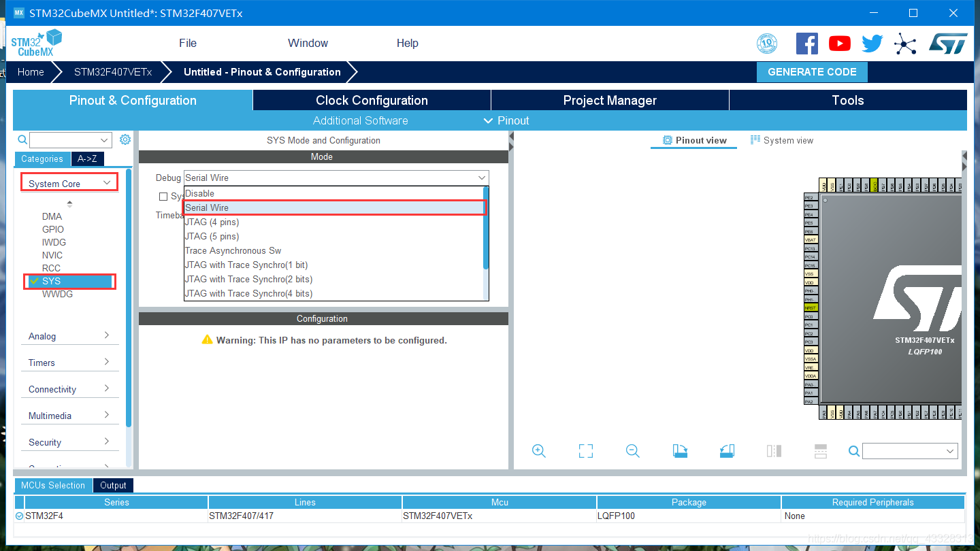Select the MCUs Selection tab
Image resolution: width=980 pixels, height=551 pixels.
pyautogui.click(x=53, y=485)
